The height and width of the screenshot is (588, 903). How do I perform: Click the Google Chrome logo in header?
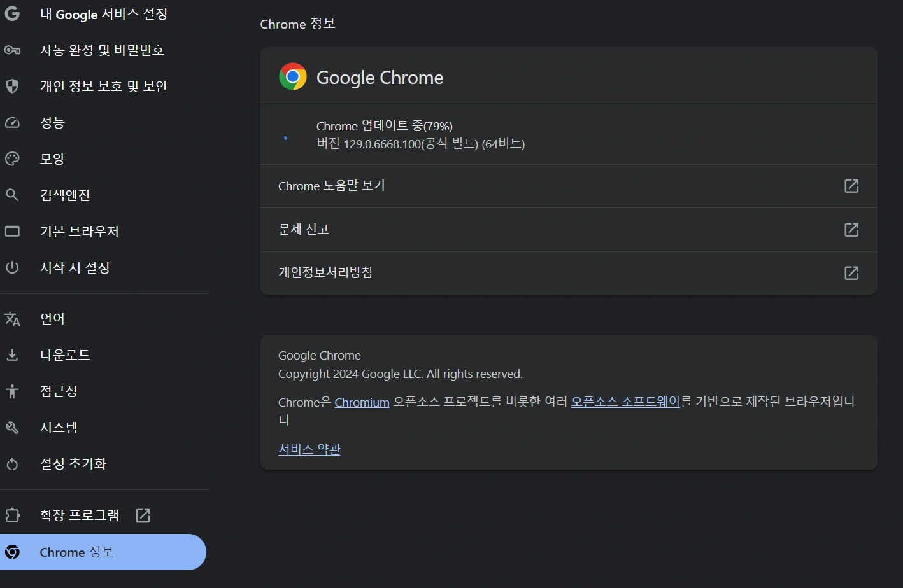point(293,77)
